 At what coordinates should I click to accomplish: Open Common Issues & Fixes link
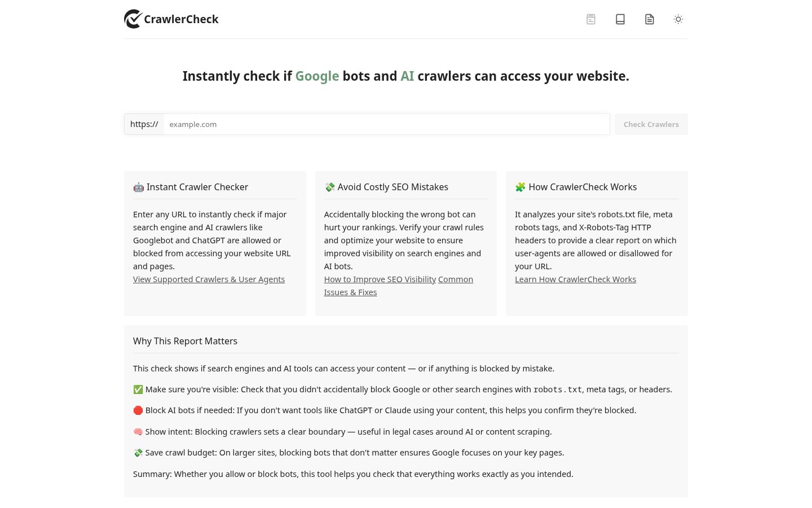[x=399, y=286]
